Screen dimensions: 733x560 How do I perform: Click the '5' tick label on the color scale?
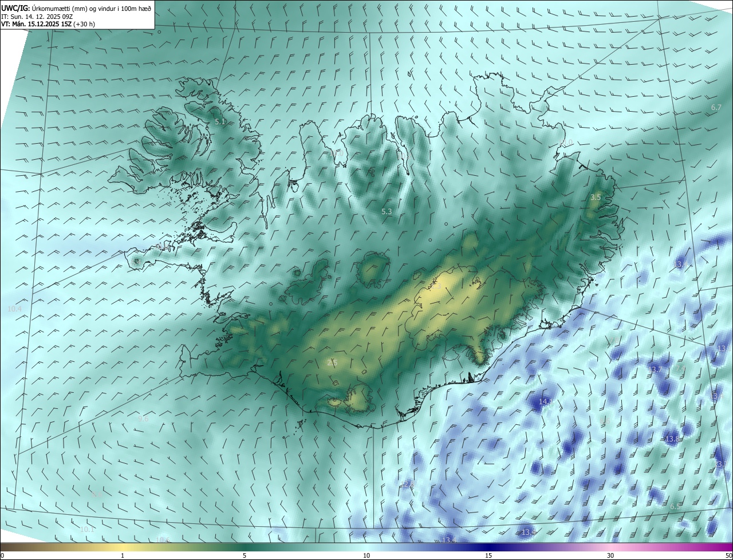pyautogui.click(x=245, y=555)
